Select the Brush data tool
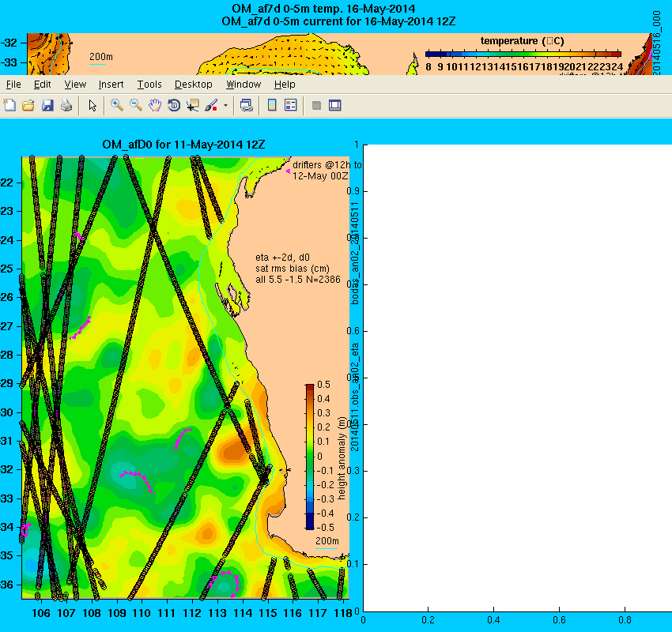The image size is (672, 632). (211, 105)
